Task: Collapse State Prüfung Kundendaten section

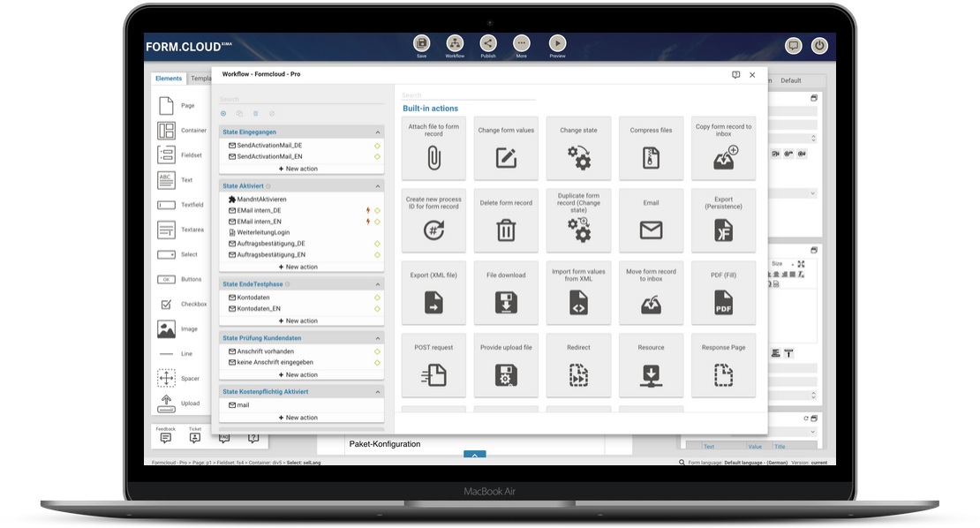Action: [x=378, y=338]
